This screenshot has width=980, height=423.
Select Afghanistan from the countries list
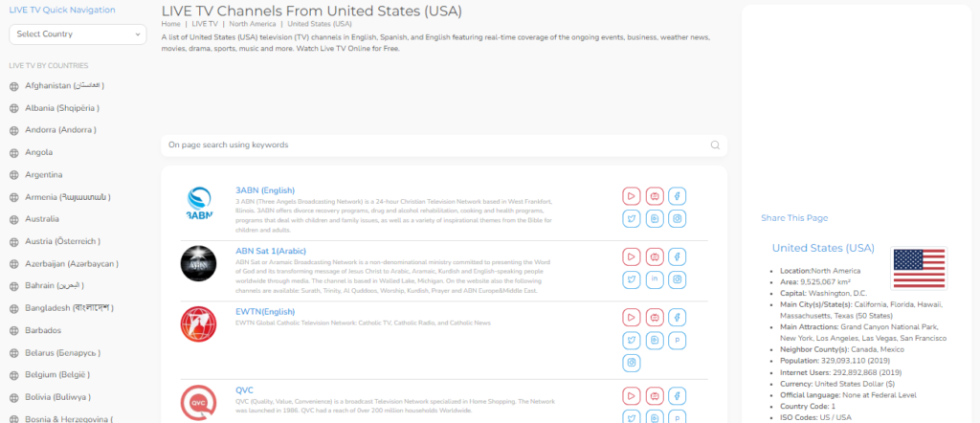click(64, 85)
